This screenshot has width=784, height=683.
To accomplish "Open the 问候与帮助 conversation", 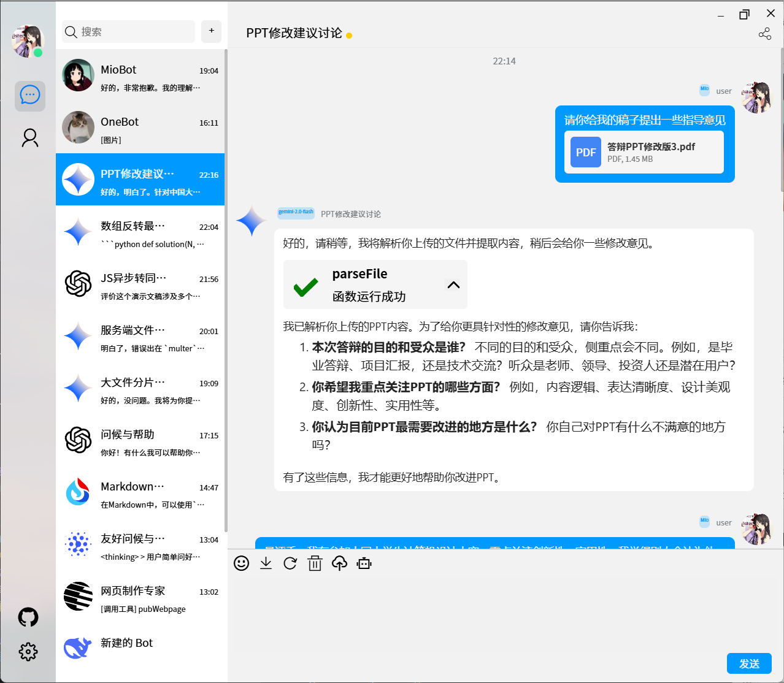I will tap(140, 440).
